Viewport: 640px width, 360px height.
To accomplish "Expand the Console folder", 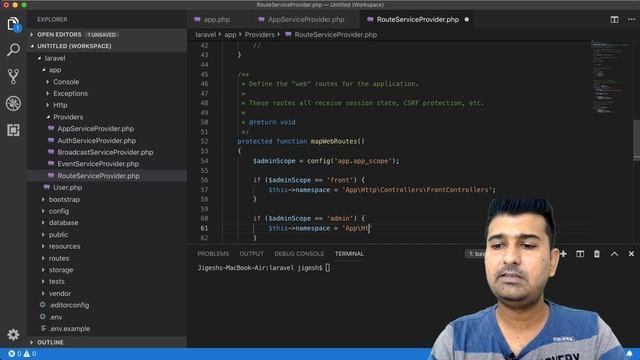I will point(66,82).
